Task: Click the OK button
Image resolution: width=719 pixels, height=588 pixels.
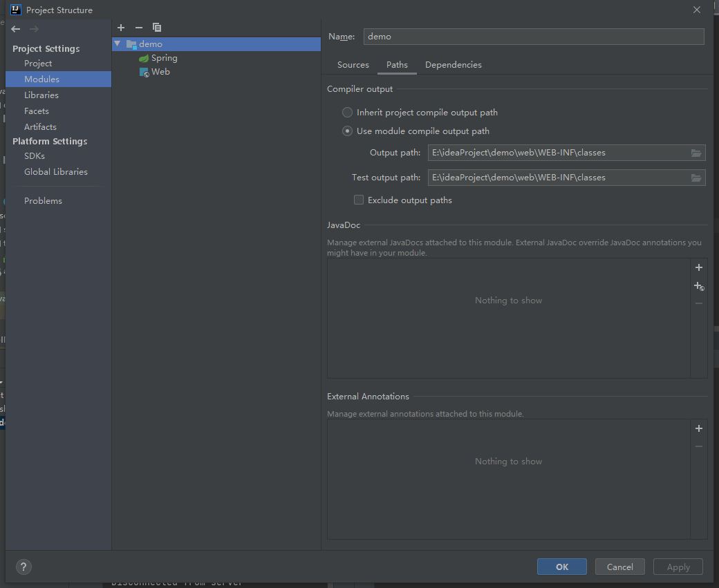Action: coord(561,566)
